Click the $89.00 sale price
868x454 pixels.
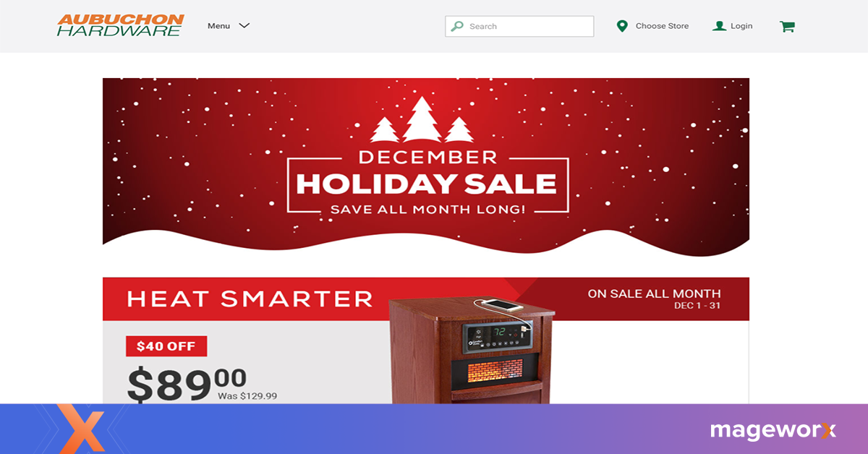[187, 384]
